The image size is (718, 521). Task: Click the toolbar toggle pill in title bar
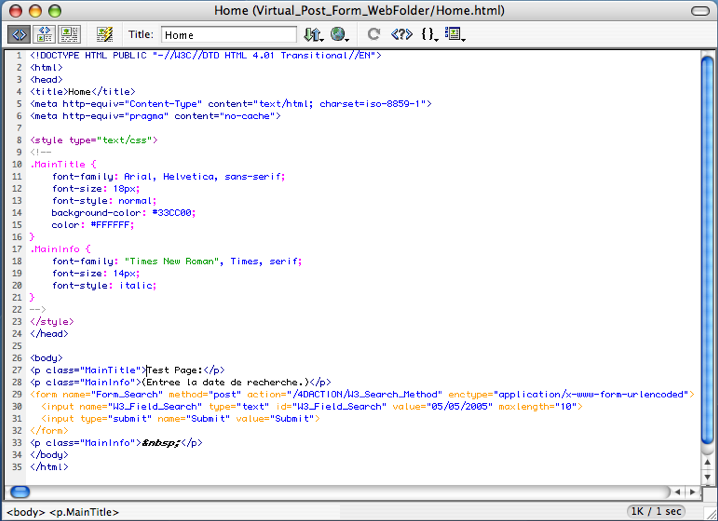click(x=700, y=11)
